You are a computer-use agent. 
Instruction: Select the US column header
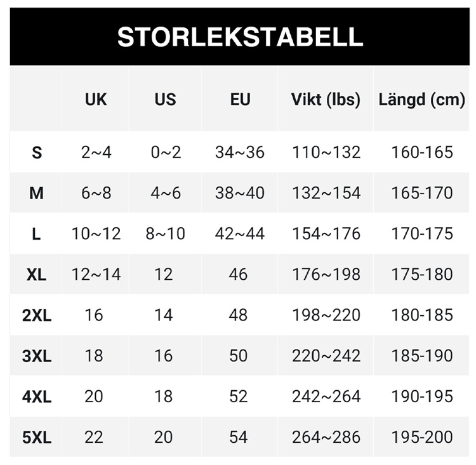165,100
